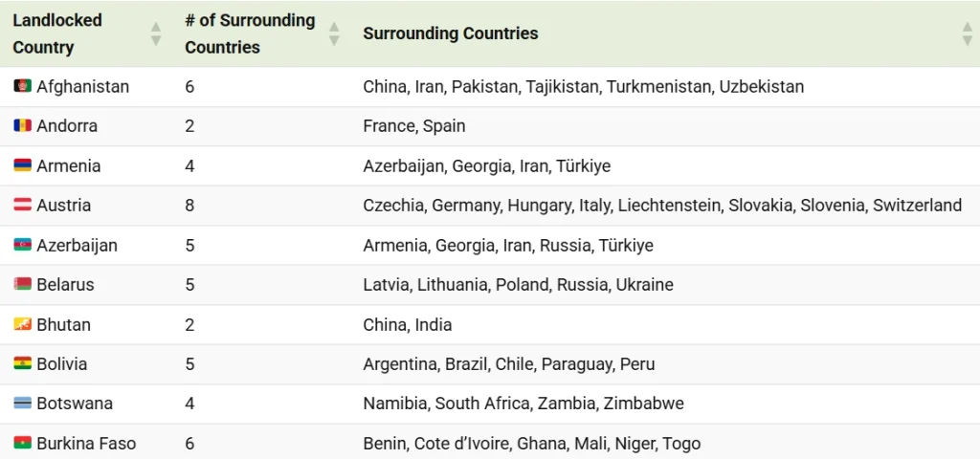Select the Austria row neighbor list
980x459 pixels.
tap(662, 205)
